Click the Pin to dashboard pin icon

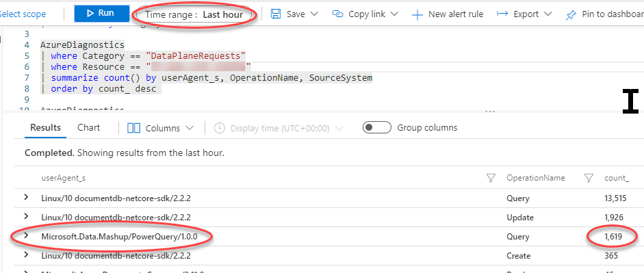click(571, 15)
